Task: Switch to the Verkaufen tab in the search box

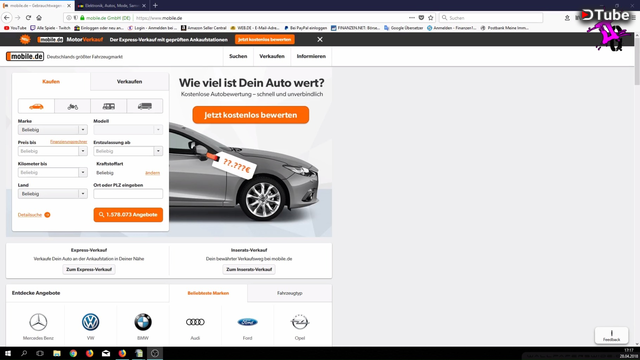Action: tap(129, 82)
